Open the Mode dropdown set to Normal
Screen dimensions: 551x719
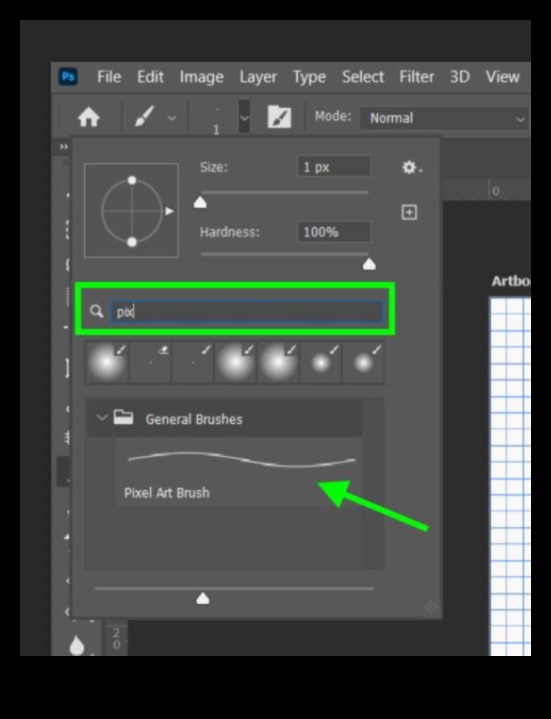pos(444,118)
